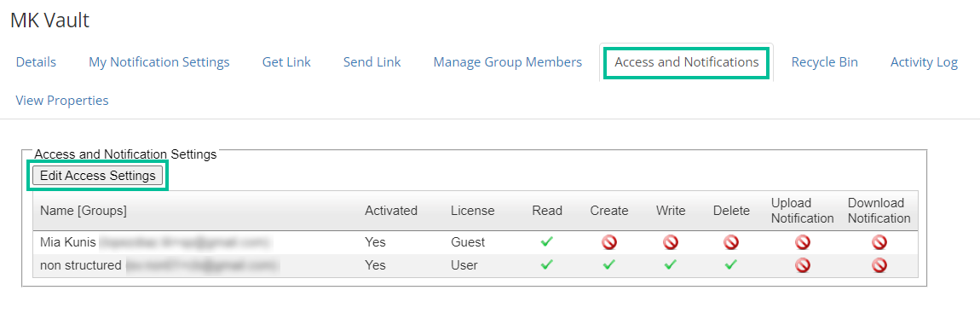980x325 pixels.
Task: Click the Guest license cell
Action: (468, 242)
